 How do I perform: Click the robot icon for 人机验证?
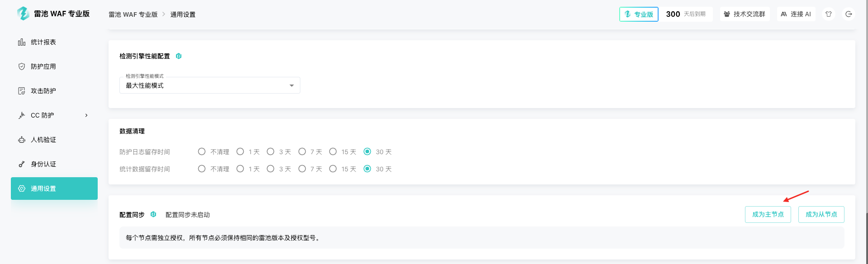22,140
